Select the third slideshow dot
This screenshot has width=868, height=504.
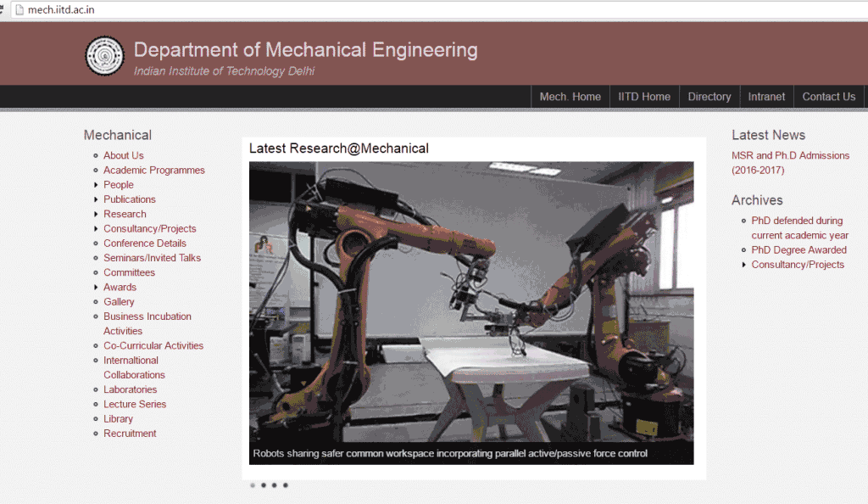(274, 485)
